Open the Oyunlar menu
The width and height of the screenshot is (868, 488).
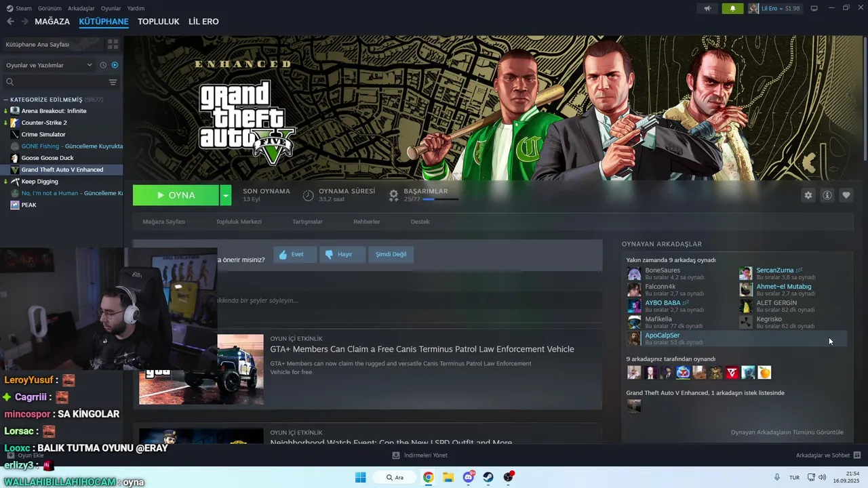coord(111,8)
